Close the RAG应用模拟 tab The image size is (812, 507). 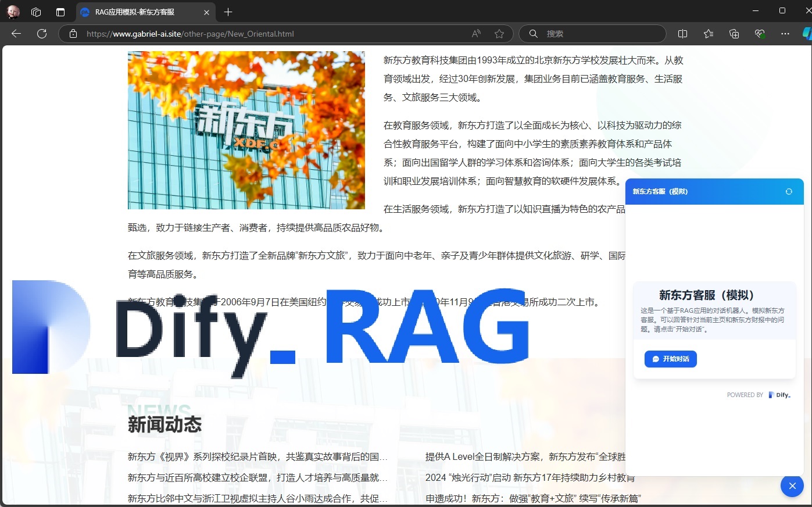point(207,12)
